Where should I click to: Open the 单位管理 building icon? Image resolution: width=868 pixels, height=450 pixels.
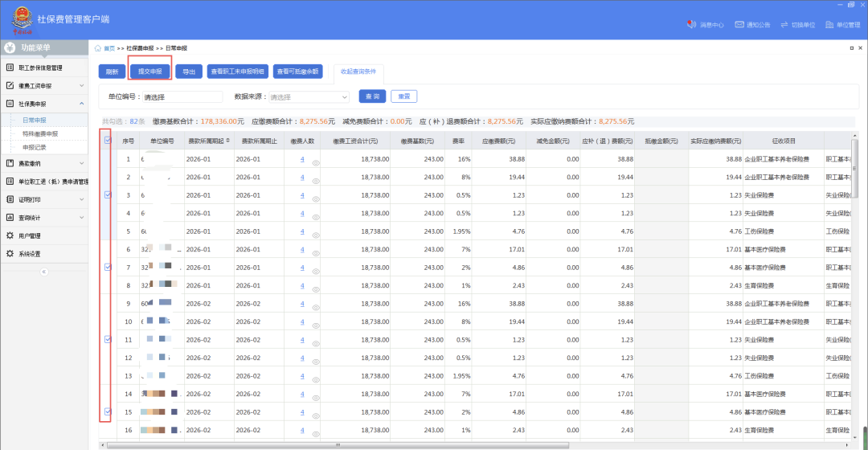(829, 24)
